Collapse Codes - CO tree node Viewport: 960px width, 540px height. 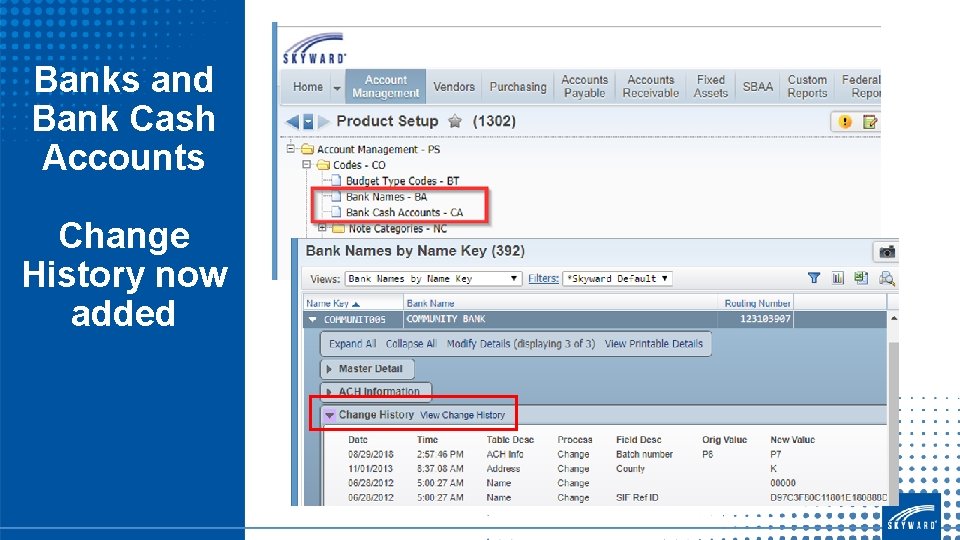click(x=307, y=165)
